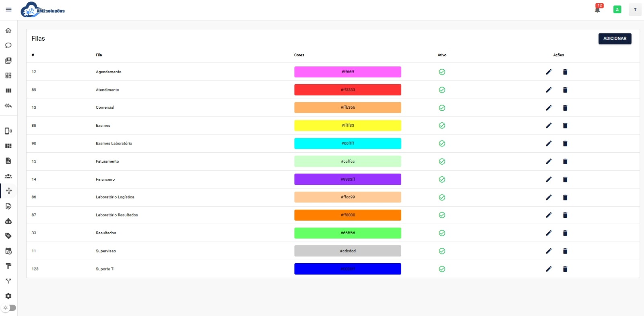Screen dimensions: 644x316
Task: Click the active checkmark for Resultados
Action: pyautogui.click(x=442, y=233)
